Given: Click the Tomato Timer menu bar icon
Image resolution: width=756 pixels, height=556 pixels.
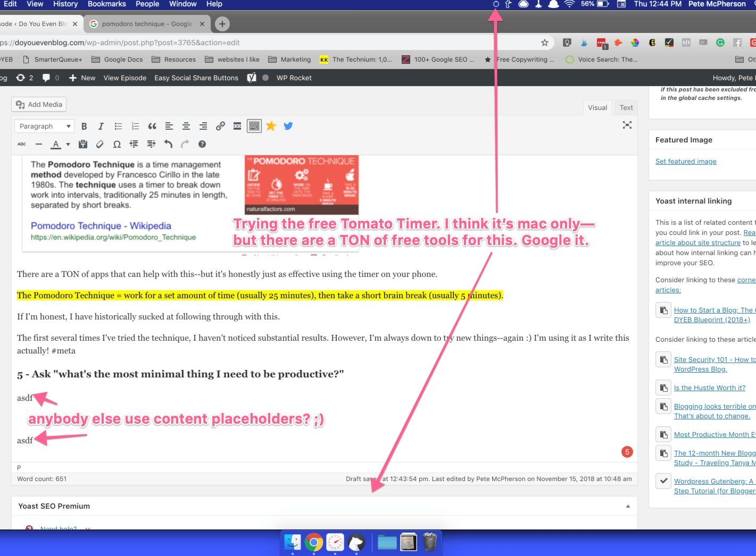Looking at the screenshot, I should click(496, 4).
